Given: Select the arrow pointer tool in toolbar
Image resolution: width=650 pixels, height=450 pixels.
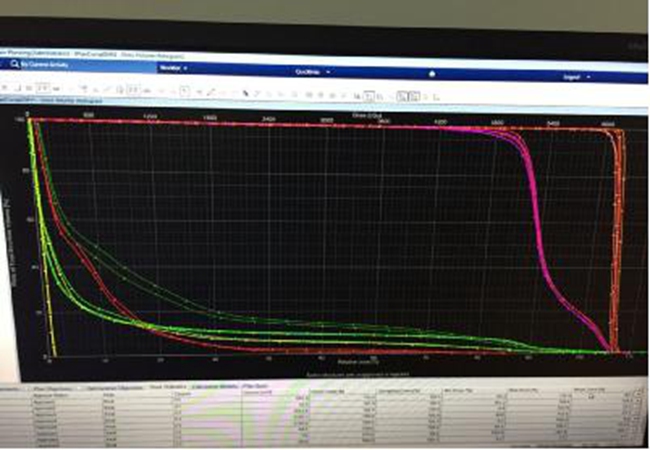Looking at the screenshot, I should click(x=246, y=93).
